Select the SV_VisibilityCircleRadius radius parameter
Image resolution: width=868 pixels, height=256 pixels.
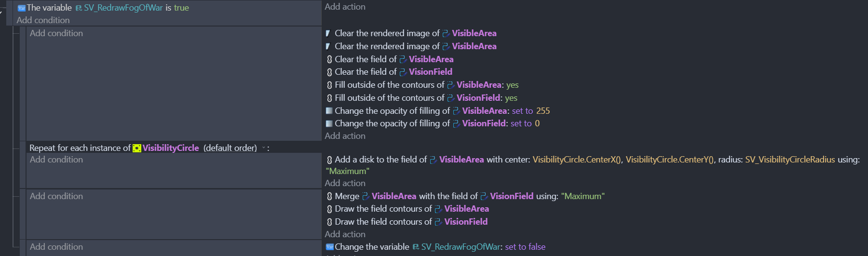(x=790, y=160)
